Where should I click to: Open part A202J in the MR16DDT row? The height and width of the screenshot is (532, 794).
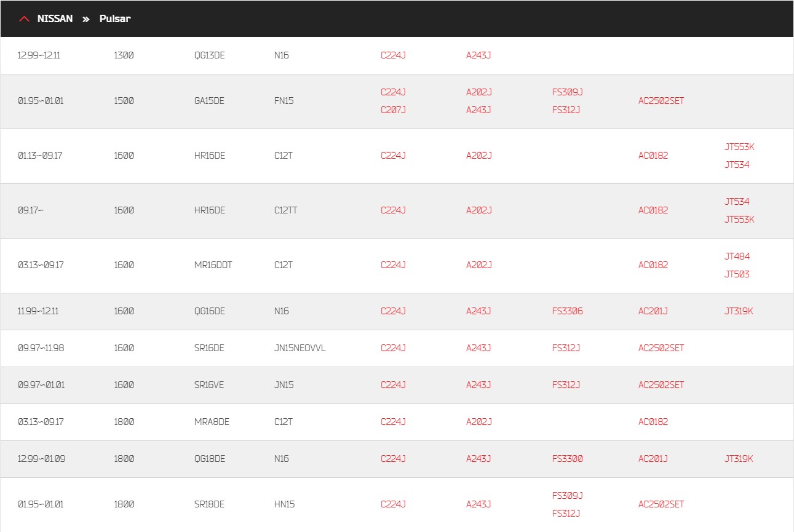click(479, 265)
